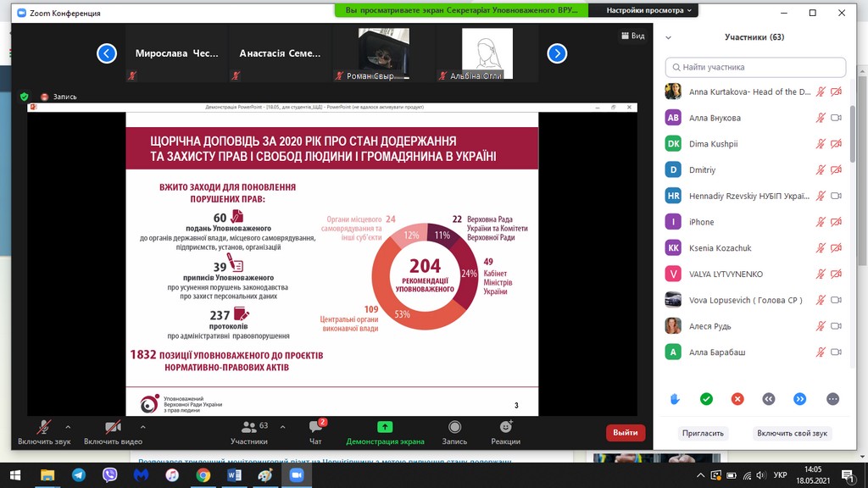Expand audio options arrow beside Включить звук

click(x=68, y=426)
